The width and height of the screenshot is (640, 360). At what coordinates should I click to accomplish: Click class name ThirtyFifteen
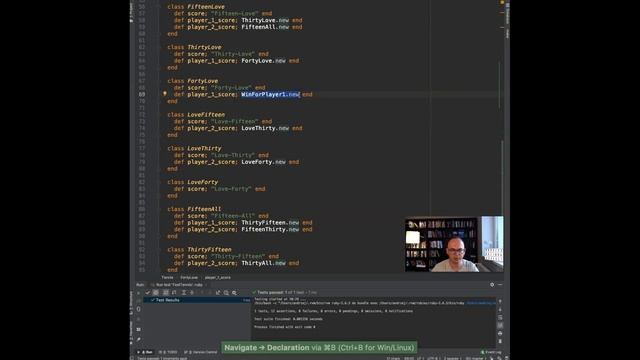click(209, 249)
